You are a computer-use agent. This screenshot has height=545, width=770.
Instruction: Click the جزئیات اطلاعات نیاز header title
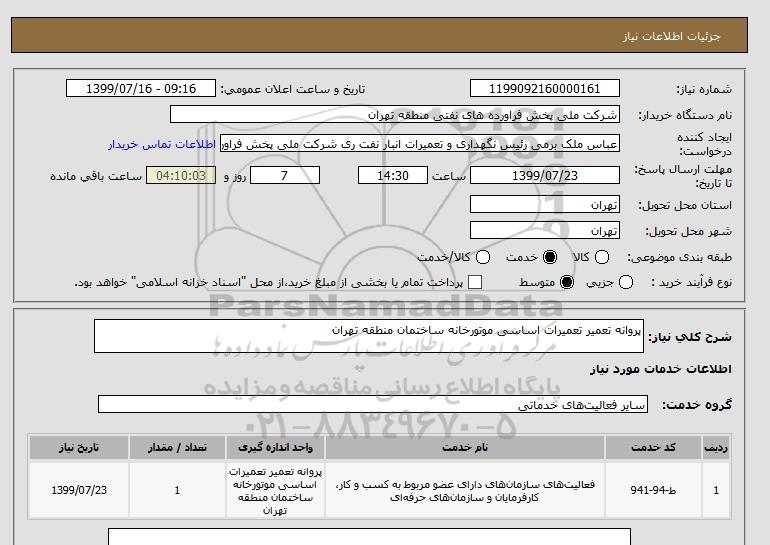[x=671, y=36]
